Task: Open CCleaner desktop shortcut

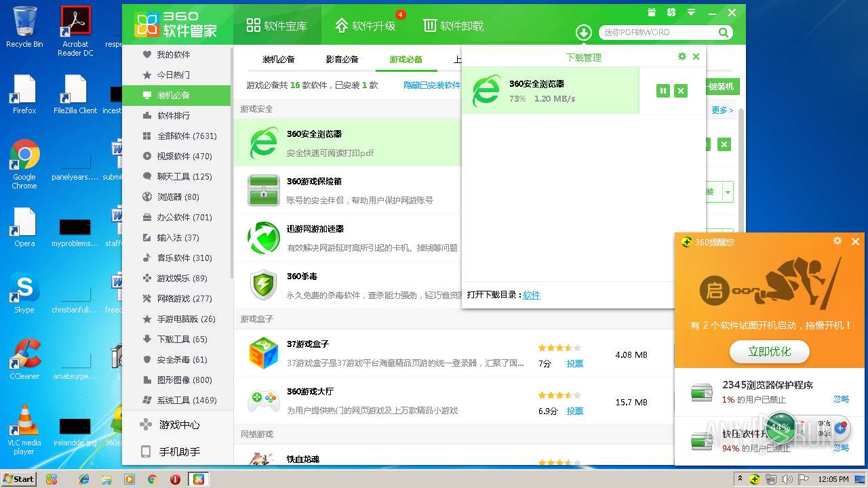Action: pyautogui.click(x=24, y=359)
